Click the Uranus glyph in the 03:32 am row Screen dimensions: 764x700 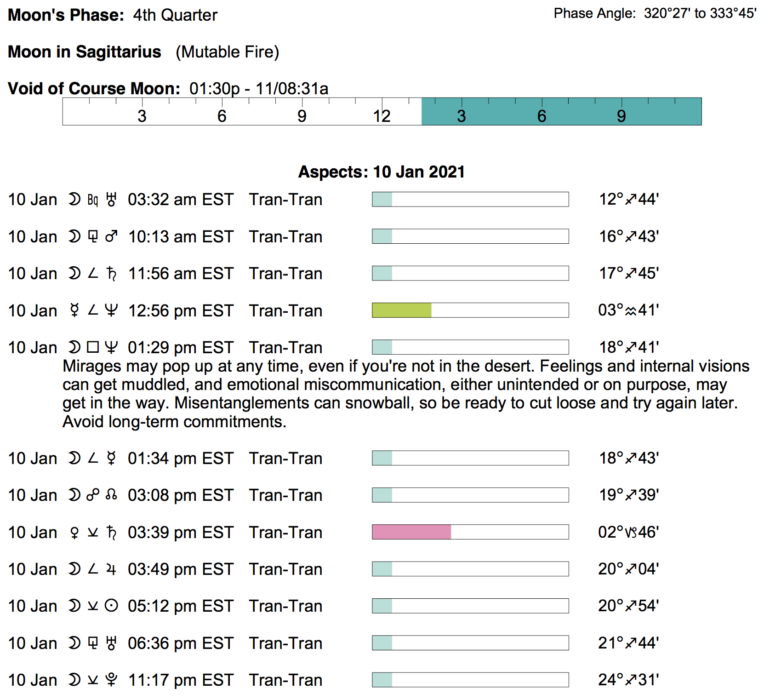pos(111,200)
